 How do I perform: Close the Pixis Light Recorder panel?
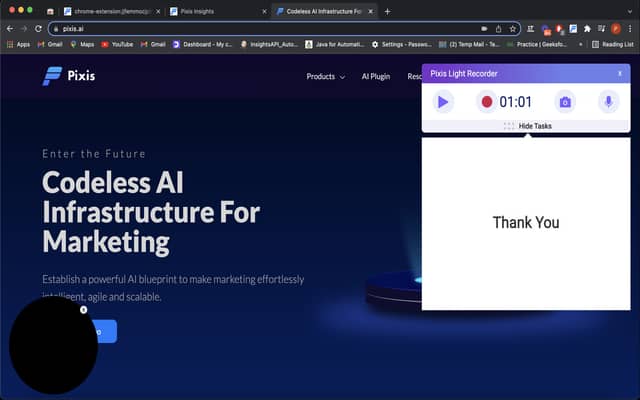pyautogui.click(x=619, y=73)
